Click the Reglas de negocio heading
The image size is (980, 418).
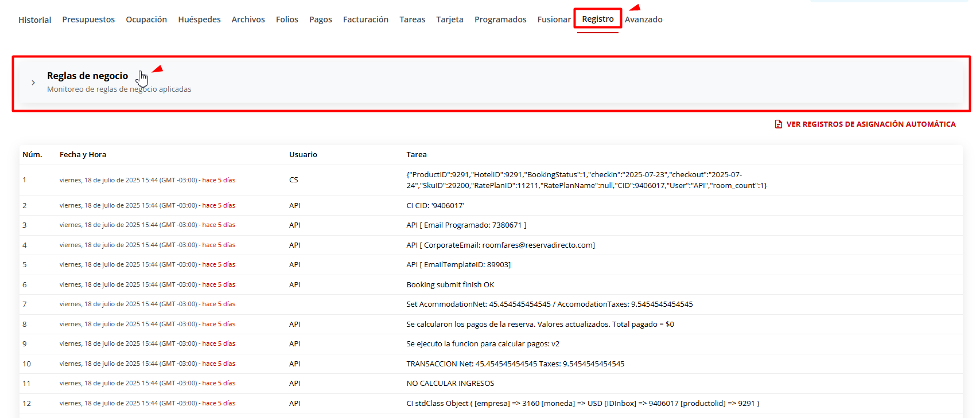click(87, 76)
